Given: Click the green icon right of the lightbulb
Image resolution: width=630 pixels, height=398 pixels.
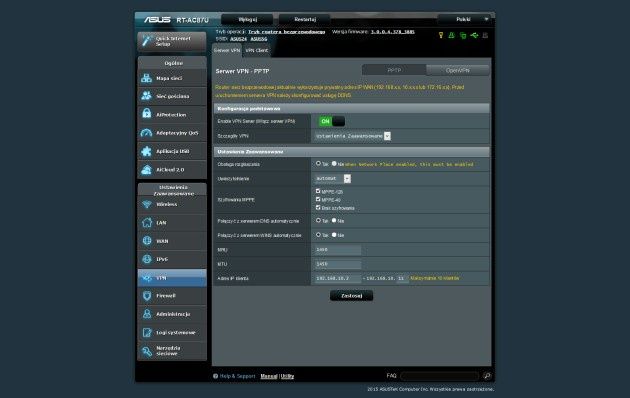Looking at the screenshot, I should (452, 35).
